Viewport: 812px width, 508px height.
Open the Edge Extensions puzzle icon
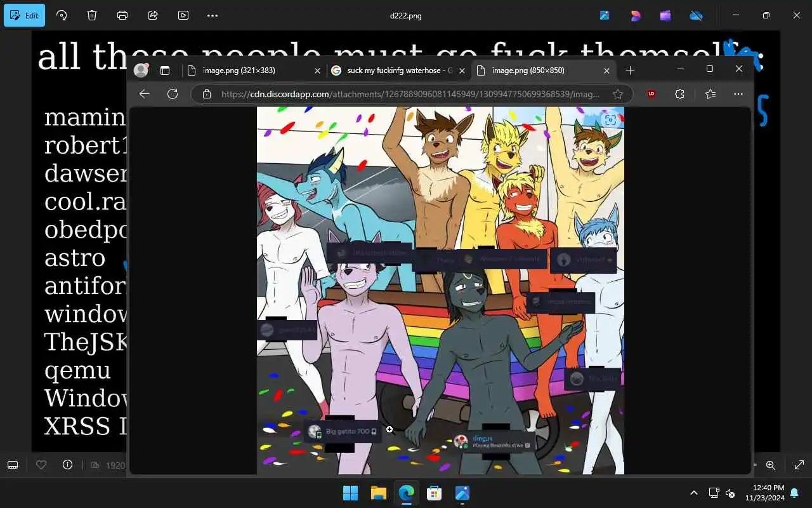click(x=679, y=94)
